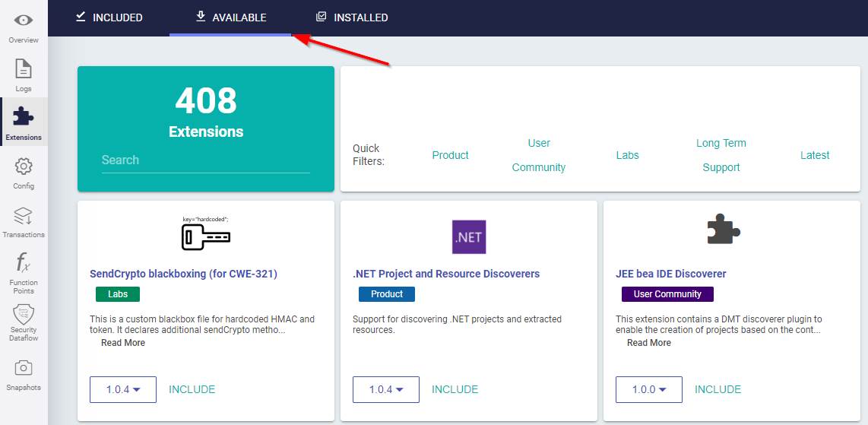
Task: Apply the Labs quick filter
Action: pos(627,155)
